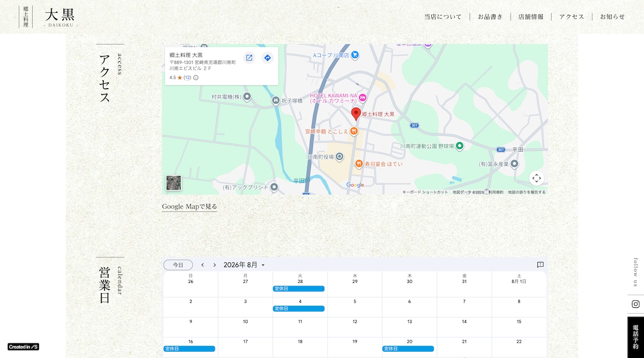Follow Google Mapで見る link
Screen dimensions: 644x358
pyautogui.click(x=190, y=206)
